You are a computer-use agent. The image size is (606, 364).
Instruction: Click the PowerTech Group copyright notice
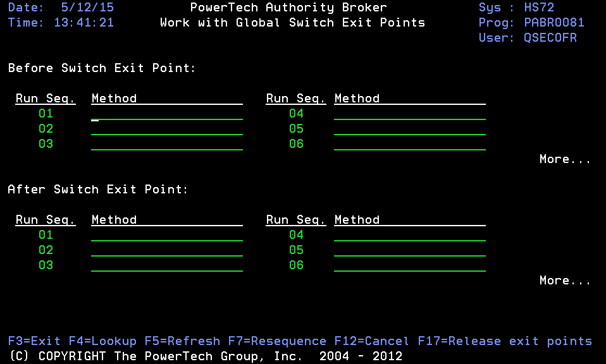click(x=206, y=356)
